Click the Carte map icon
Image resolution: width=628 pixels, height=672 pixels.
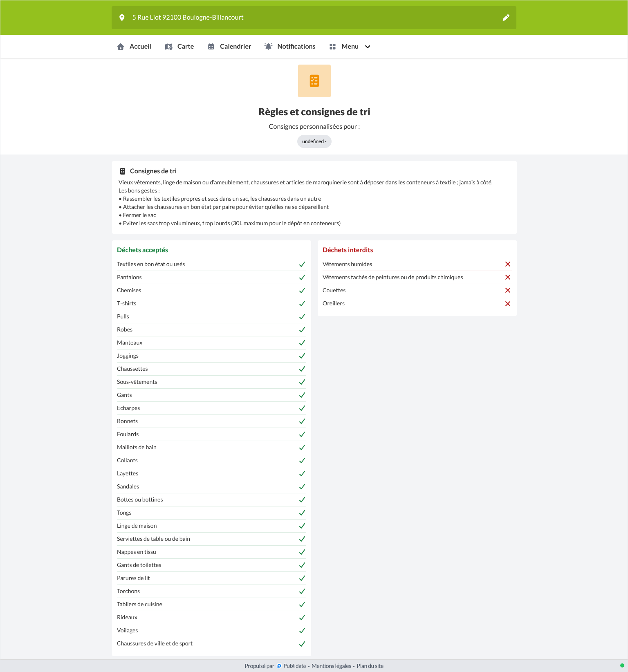click(168, 47)
